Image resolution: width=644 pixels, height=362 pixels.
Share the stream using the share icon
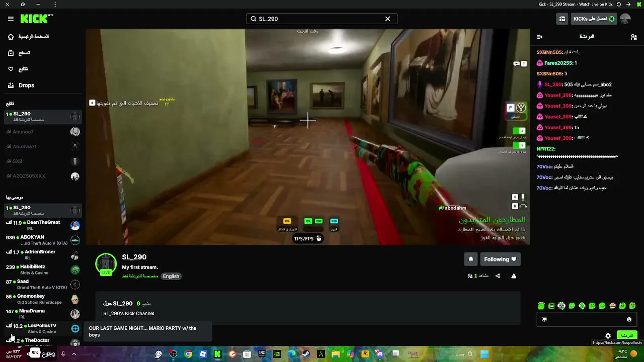click(x=498, y=276)
